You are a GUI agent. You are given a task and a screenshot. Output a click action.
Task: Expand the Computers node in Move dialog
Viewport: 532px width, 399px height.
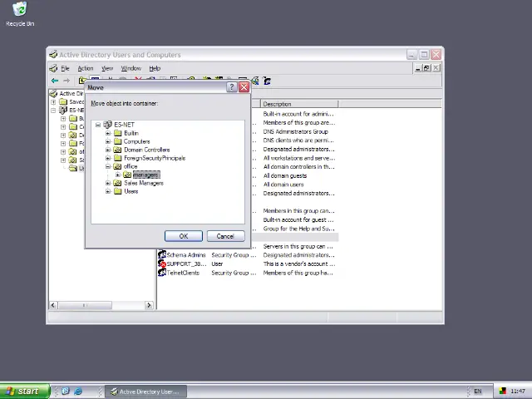click(108, 141)
